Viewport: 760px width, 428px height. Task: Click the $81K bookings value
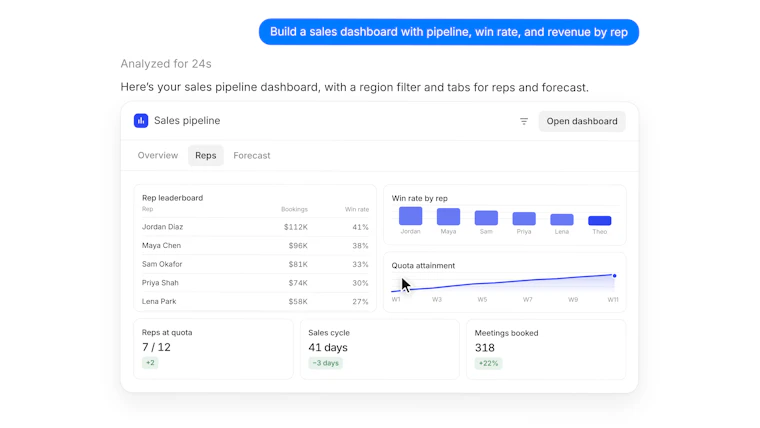click(x=298, y=264)
